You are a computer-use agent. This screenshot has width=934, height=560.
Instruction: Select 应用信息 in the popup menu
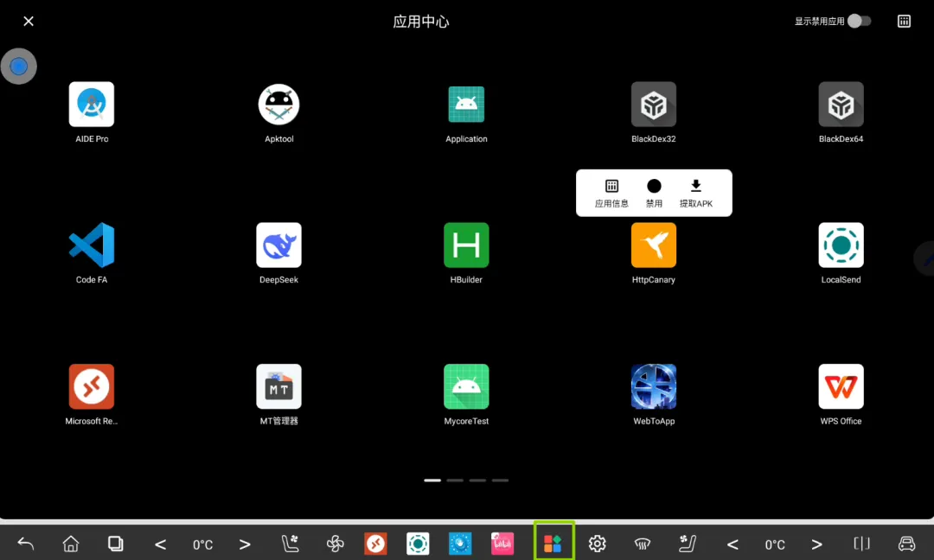(611, 194)
